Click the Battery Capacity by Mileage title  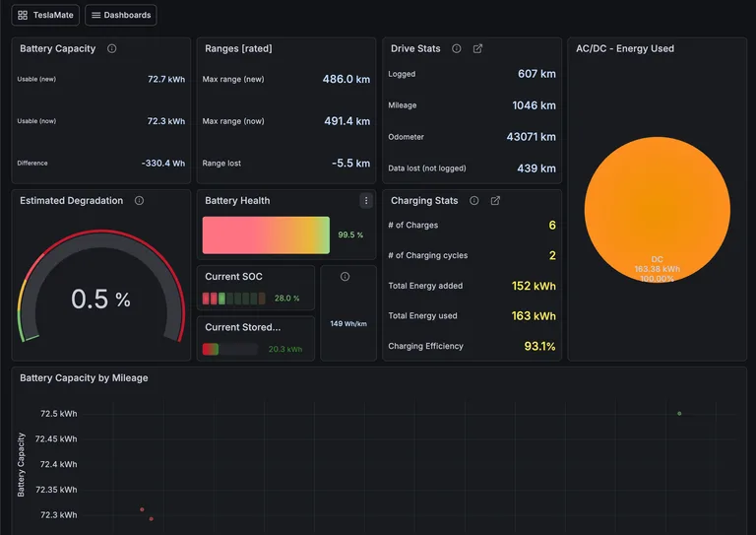[84, 378]
